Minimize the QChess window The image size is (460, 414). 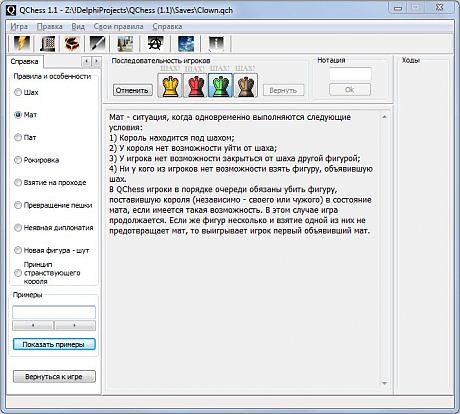[x=398, y=8]
